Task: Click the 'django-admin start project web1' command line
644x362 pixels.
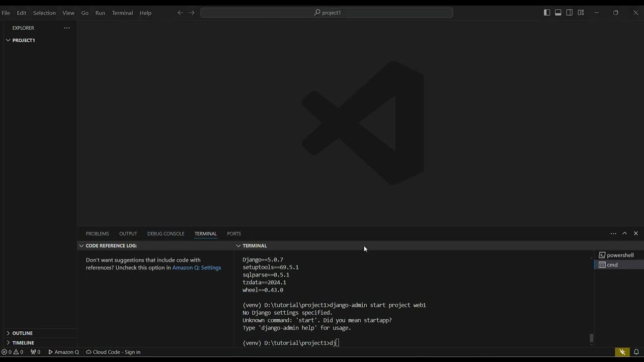Action: coord(334,305)
